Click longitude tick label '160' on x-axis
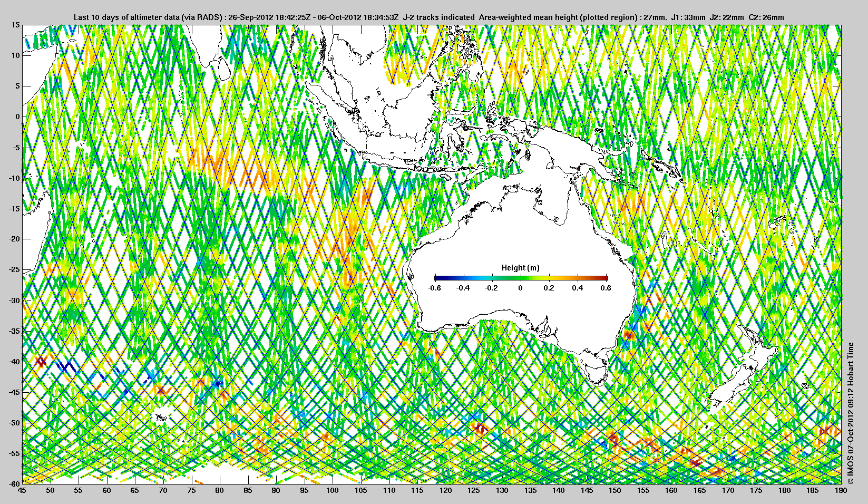The height and width of the screenshot is (504, 868). [671, 490]
